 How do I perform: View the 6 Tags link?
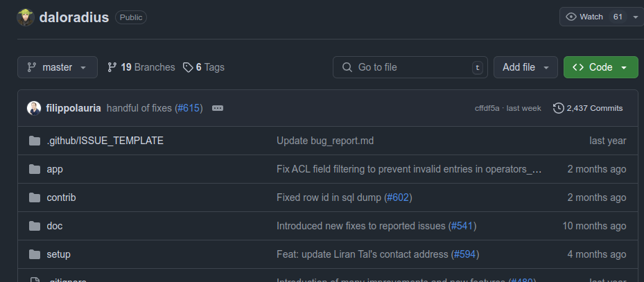click(204, 67)
